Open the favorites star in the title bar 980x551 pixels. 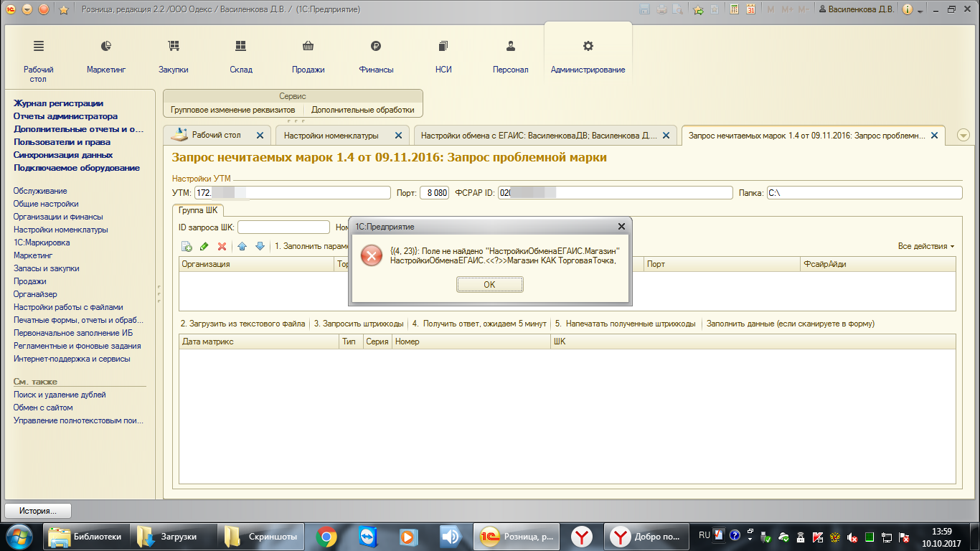point(64,9)
